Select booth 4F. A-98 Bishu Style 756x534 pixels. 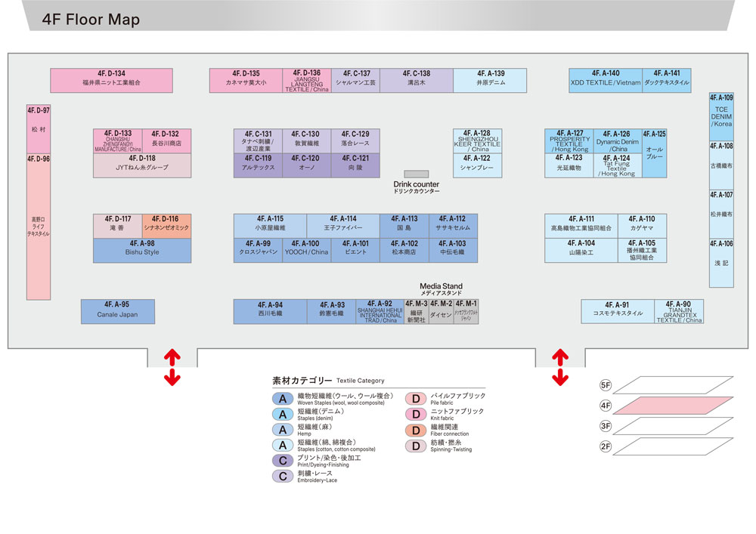pyautogui.click(x=142, y=251)
